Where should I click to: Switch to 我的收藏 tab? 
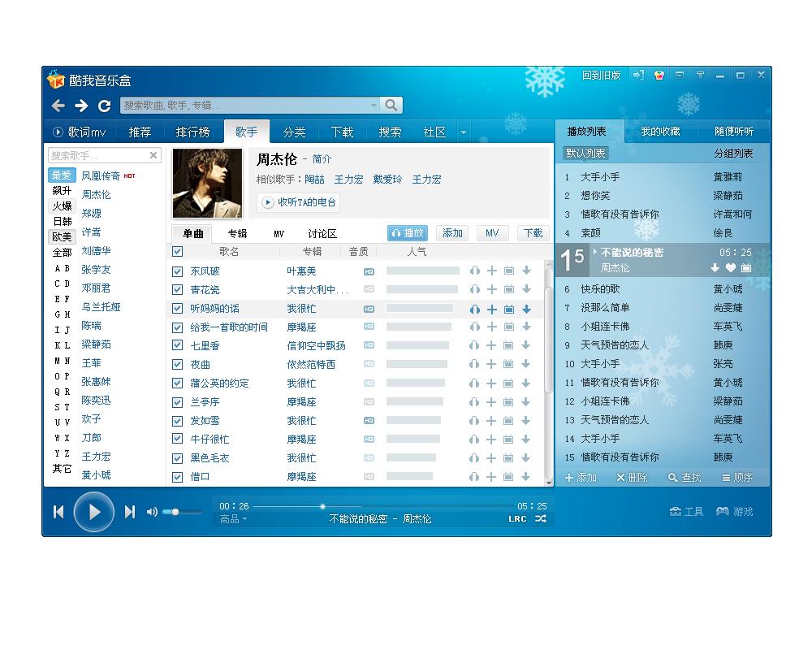[660, 131]
